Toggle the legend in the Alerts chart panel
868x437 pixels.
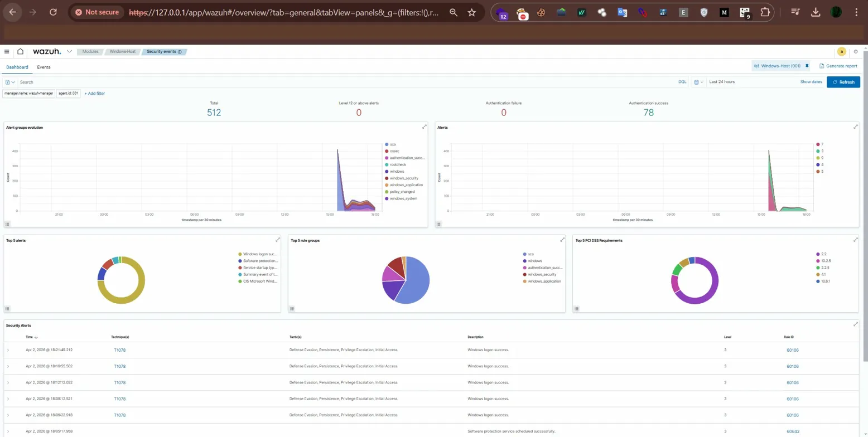point(439,224)
